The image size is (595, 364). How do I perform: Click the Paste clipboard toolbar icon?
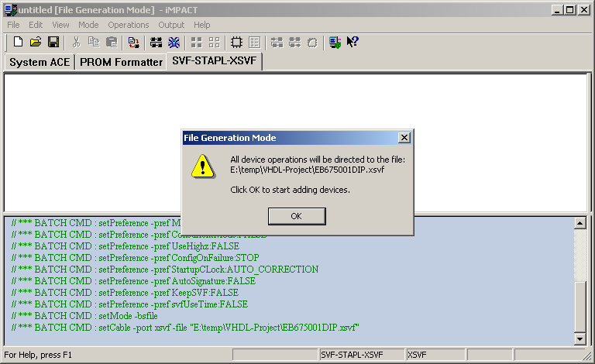(112, 42)
